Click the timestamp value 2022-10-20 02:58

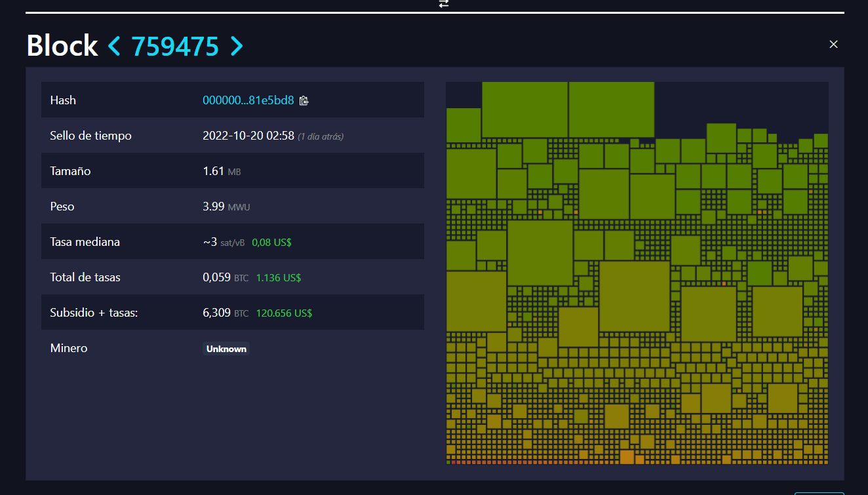tap(248, 136)
